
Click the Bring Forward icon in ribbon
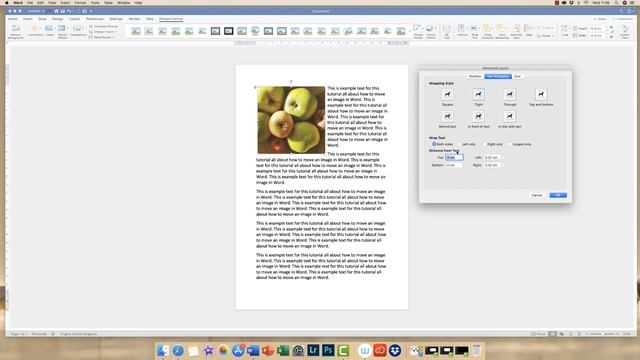pos(487,31)
